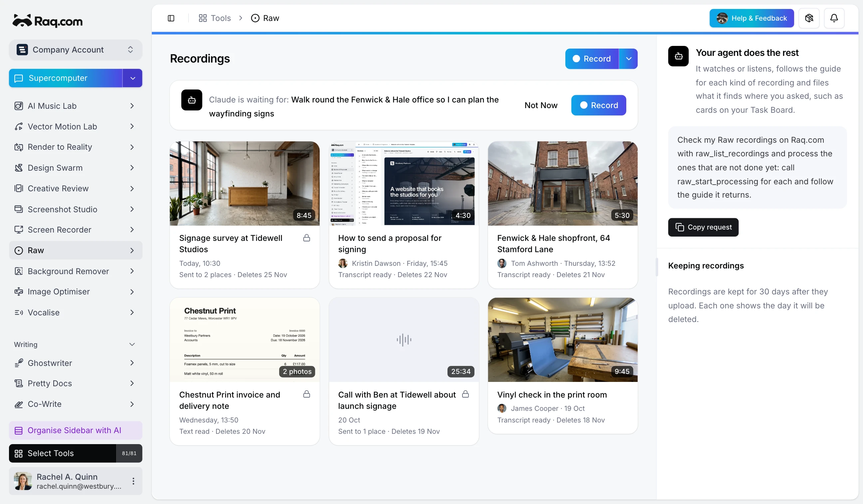Viewport: 863px width, 504px height.
Task: Open Screenshot Studio tool
Action: click(75, 209)
